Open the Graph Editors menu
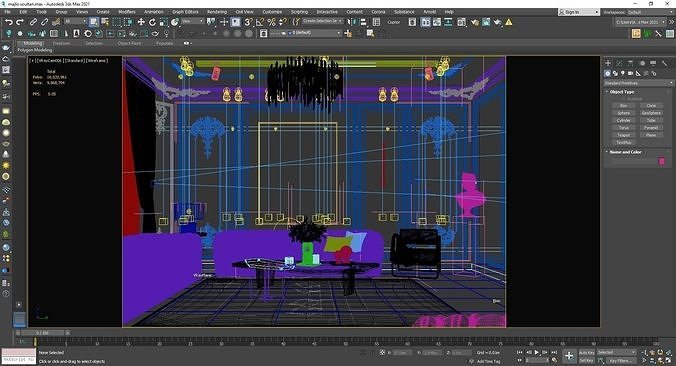 pyautogui.click(x=185, y=12)
